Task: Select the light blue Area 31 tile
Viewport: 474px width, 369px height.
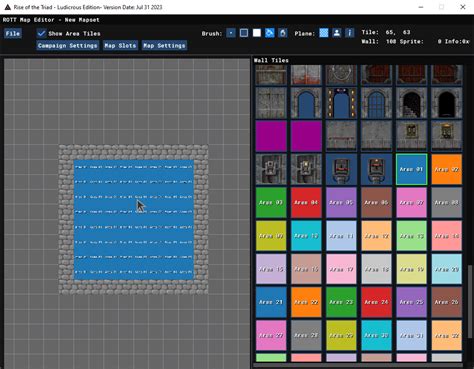Action: [411, 335]
